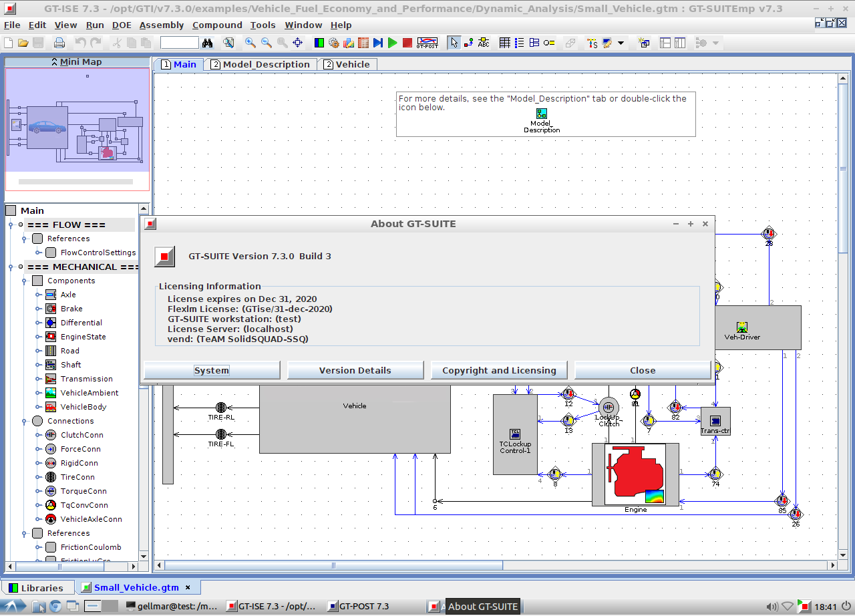Collapse the Mini Map panel header
Viewport: 855px width, 616px height.
[x=77, y=61]
